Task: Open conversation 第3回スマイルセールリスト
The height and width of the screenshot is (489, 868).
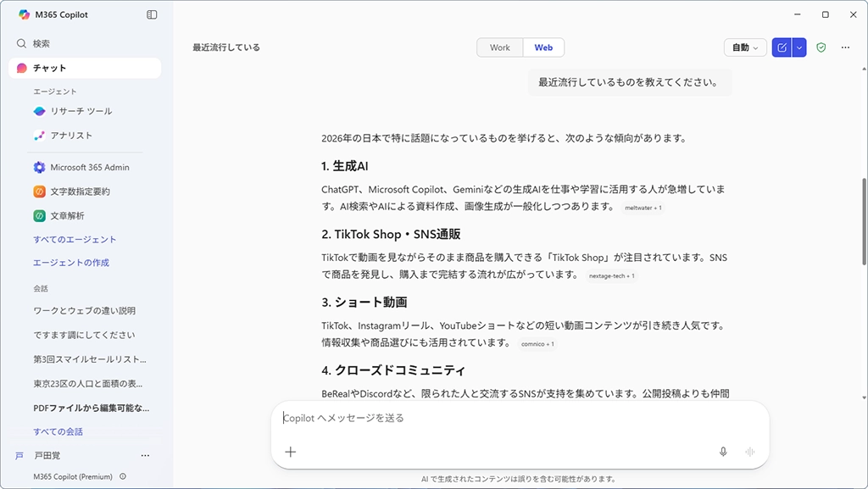Action: pyautogui.click(x=90, y=359)
